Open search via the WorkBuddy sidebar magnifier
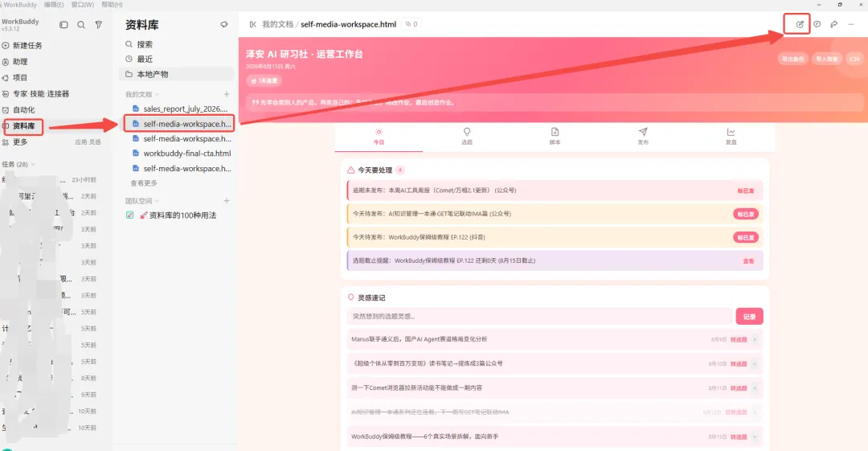Image resolution: width=868 pixels, height=451 pixels. tap(81, 24)
